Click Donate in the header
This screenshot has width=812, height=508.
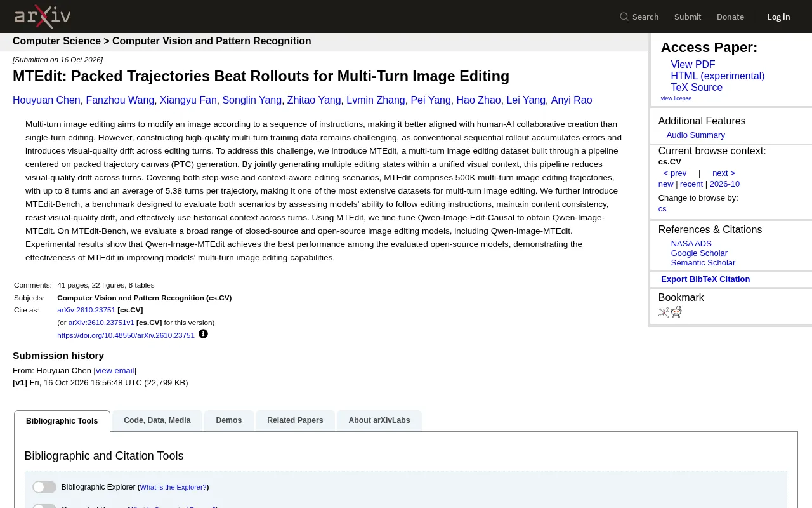click(730, 17)
